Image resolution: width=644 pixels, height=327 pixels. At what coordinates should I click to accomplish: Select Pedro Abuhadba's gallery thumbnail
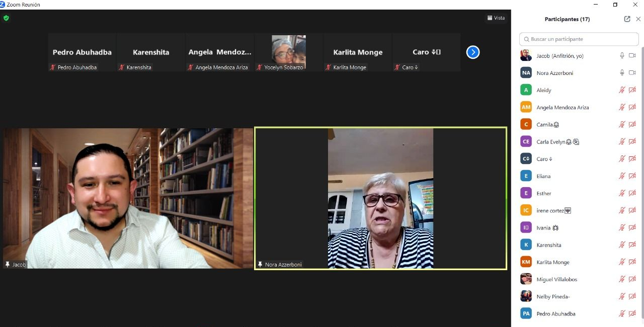click(x=82, y=52)
